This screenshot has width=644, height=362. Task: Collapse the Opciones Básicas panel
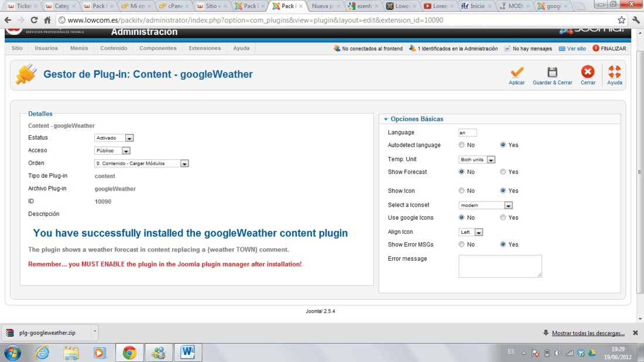pyautogui.click(x=417, y=119)
